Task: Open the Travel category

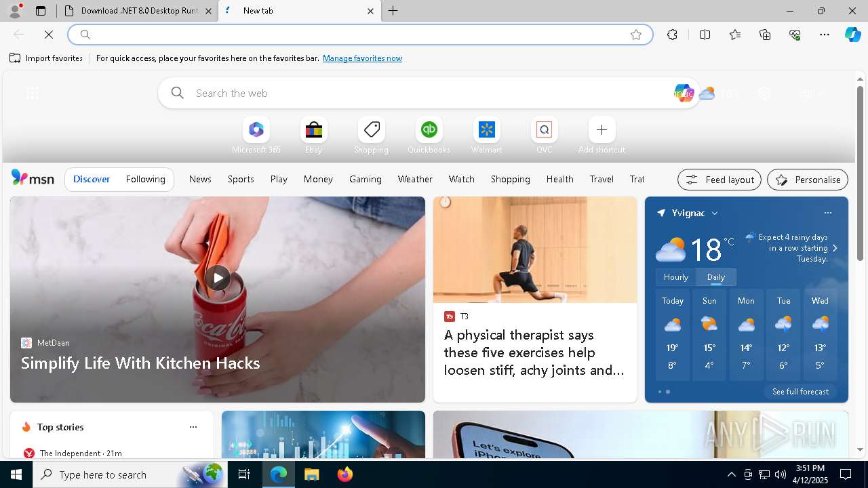Action: point(601,179)
